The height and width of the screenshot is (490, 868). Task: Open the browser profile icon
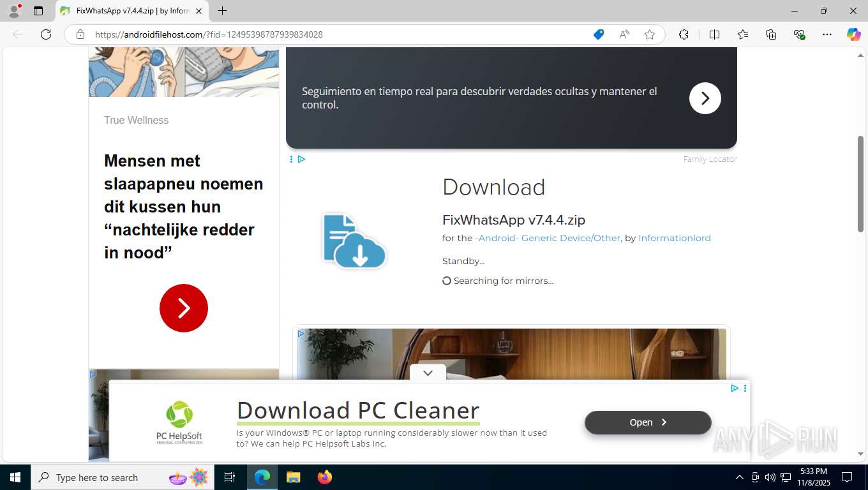coord(14,11)
